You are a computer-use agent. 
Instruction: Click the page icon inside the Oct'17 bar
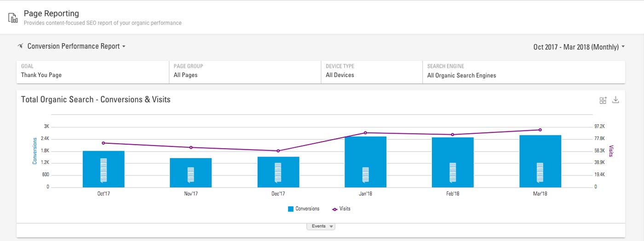(103, 170)
